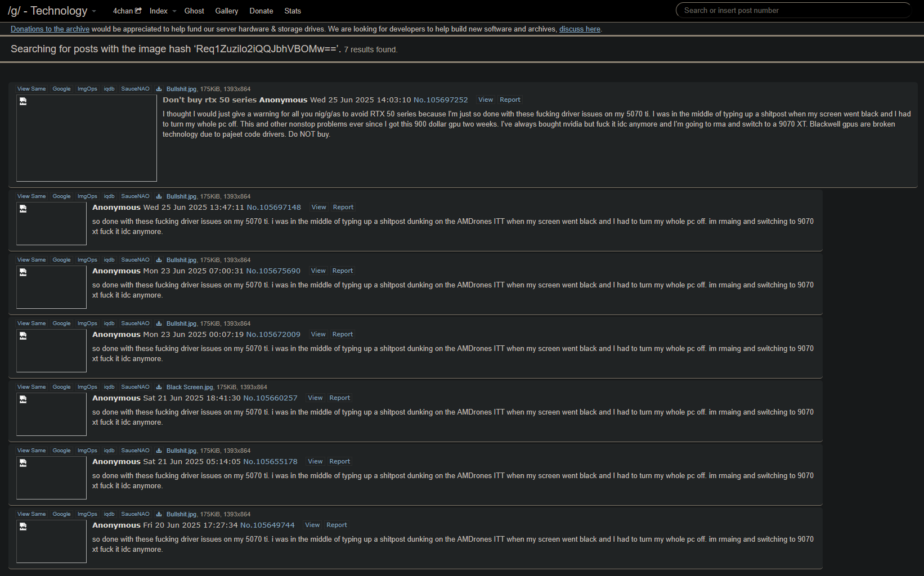Click View on post No.105660257
Viewport: 924px width, 576px height.
(x=316, y=398)
